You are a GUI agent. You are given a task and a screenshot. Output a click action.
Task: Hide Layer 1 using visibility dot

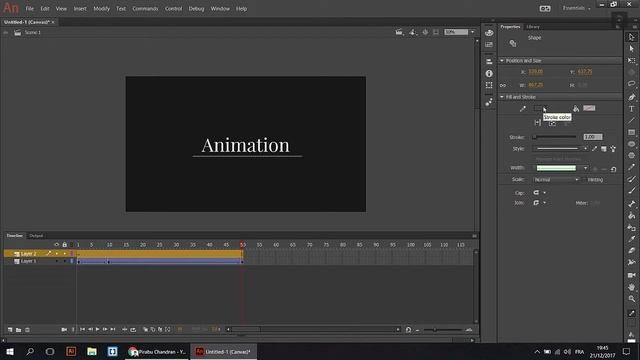pos(57,261)
